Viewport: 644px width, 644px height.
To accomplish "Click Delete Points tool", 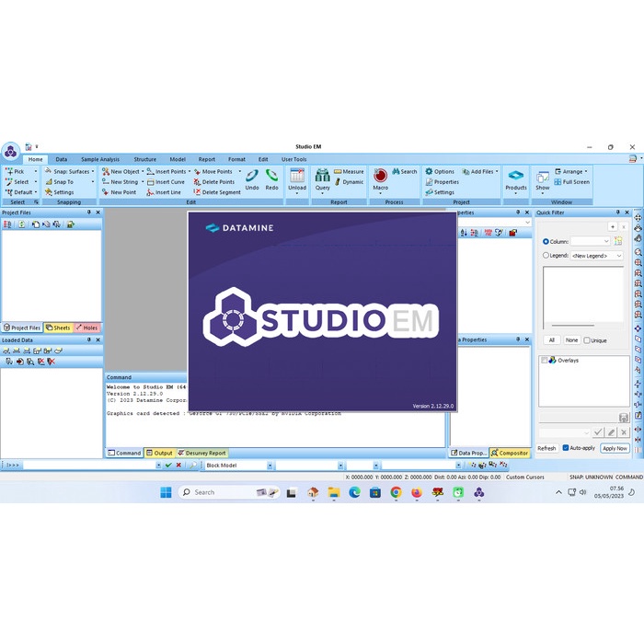I will pyautogui.click(x=214, y=181).
